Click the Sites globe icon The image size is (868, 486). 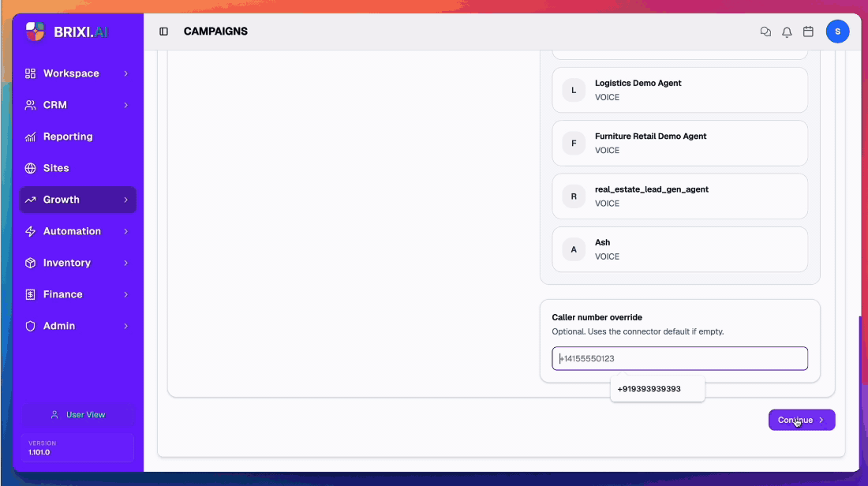(x=31, y=168)
